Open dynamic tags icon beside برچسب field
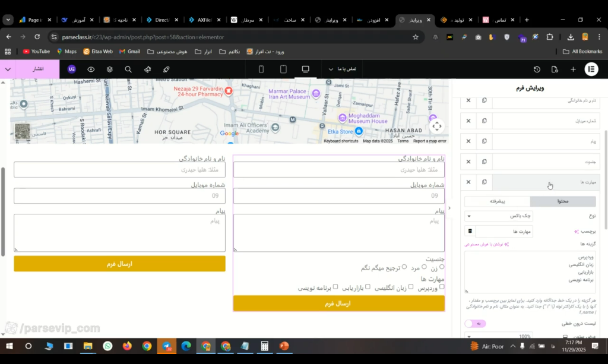The width and height of the screenshot is (608, 364). tap(470, 232)
